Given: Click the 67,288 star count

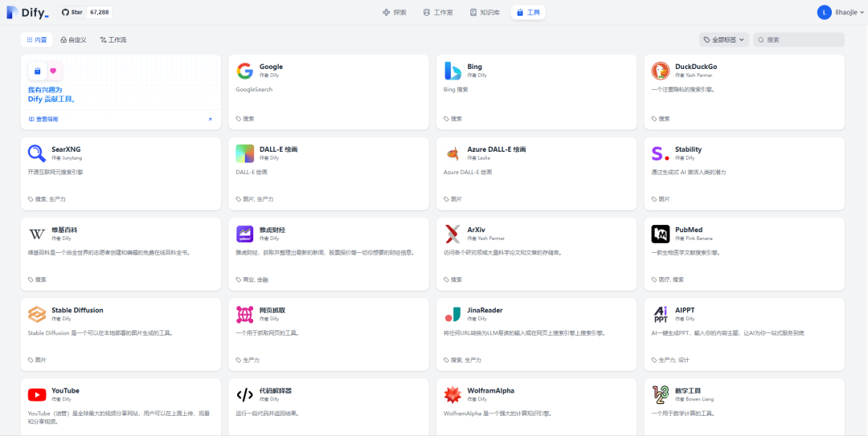Looking at the screenshot, I should (x=99, y=12).
